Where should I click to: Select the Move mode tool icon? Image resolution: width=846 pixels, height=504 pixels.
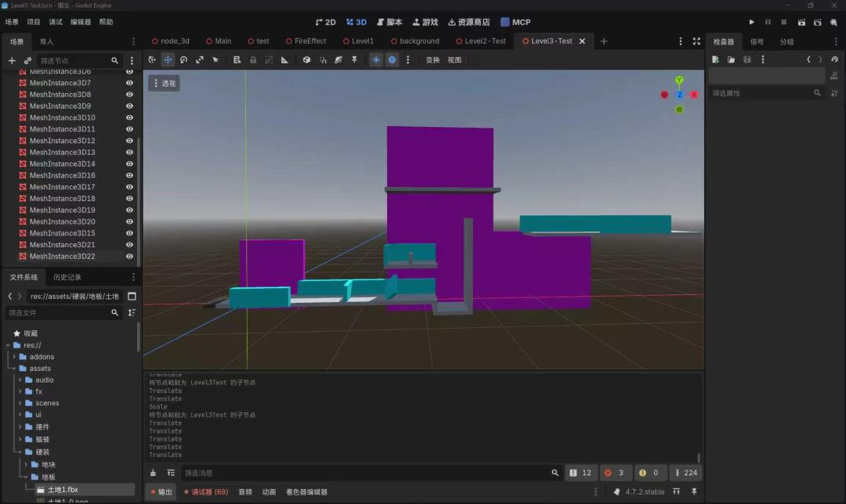coord(168,59)
